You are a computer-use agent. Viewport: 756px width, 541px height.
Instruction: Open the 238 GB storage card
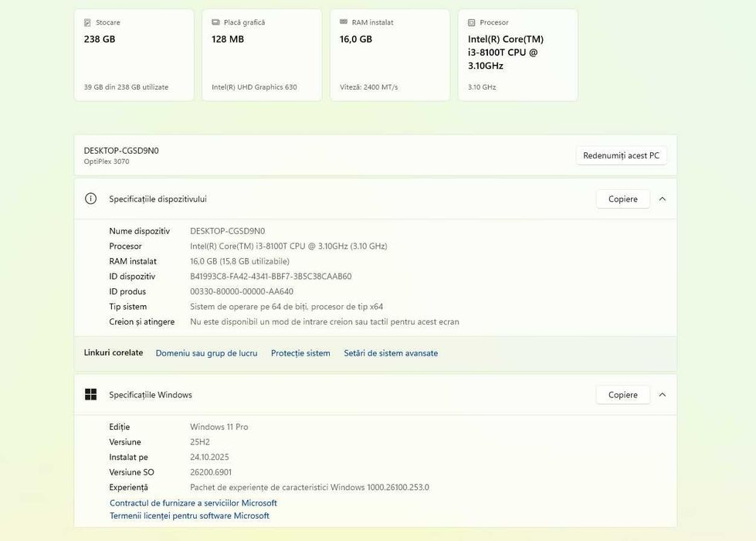134,56
